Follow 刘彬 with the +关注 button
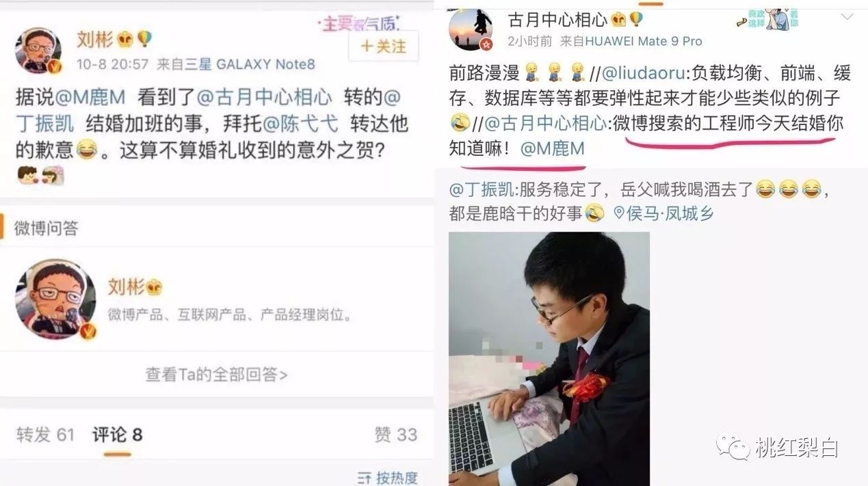868x486 pixels. click(x=384, y=46)
